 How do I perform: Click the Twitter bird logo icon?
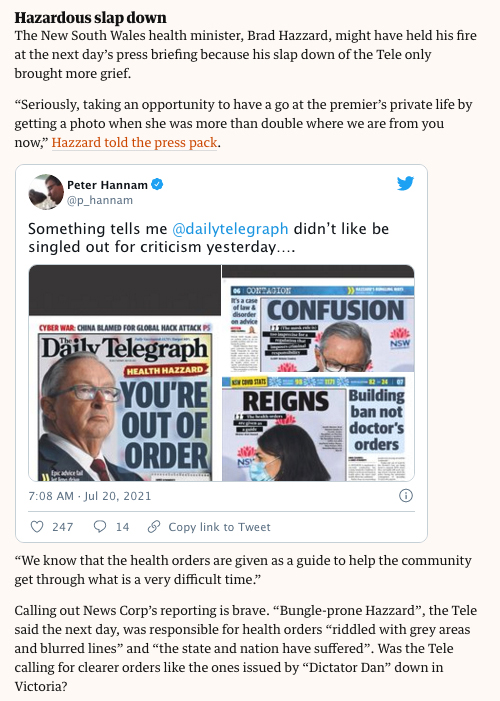coord(405,183)
